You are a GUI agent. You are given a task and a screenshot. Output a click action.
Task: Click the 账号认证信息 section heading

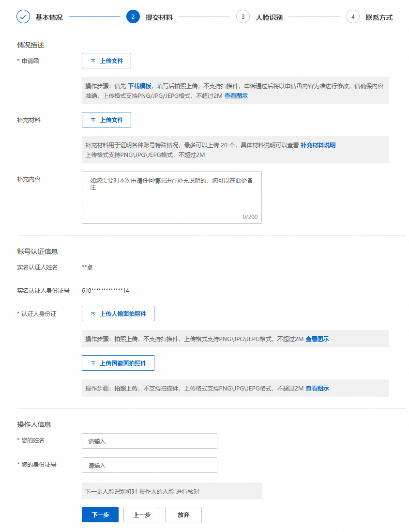38,251
